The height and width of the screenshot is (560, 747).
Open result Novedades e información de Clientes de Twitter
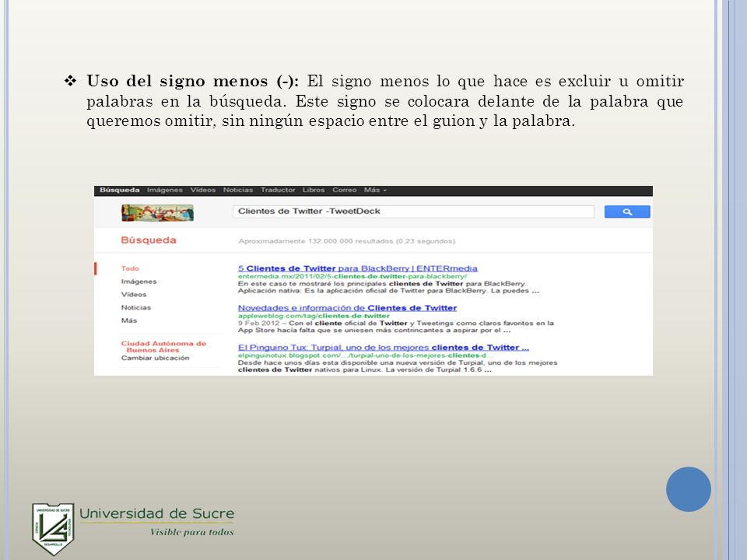pyautogui.click(x=347, y=308)
